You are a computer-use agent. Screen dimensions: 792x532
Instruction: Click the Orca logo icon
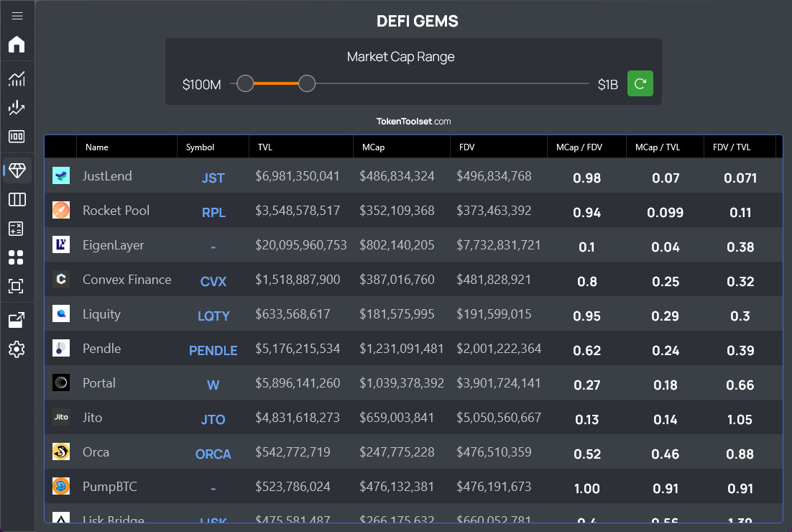coord(61,451)
